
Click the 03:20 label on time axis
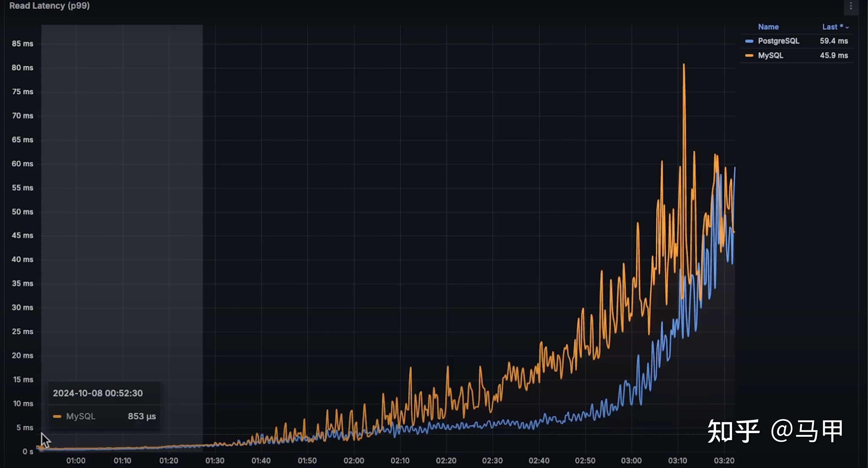pos(724,460)
